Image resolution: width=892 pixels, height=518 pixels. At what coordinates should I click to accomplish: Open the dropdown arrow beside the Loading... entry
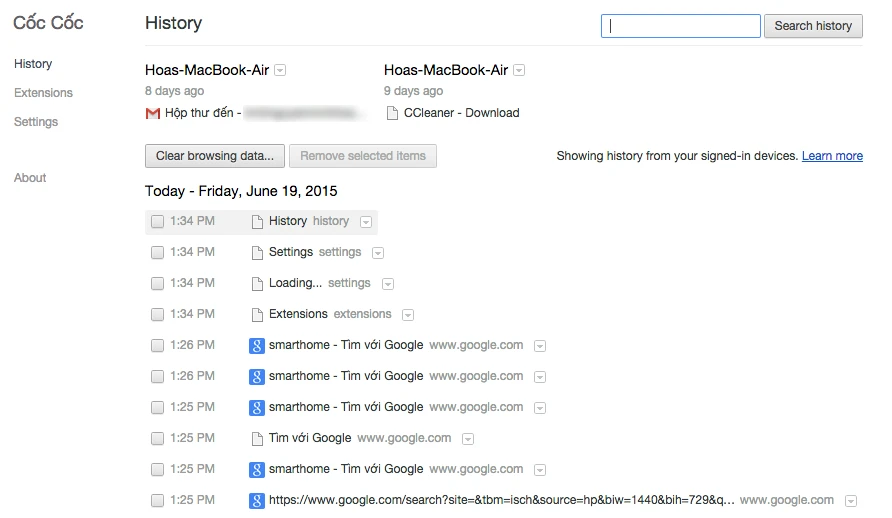pyautogui.click(x=387, y=284)
